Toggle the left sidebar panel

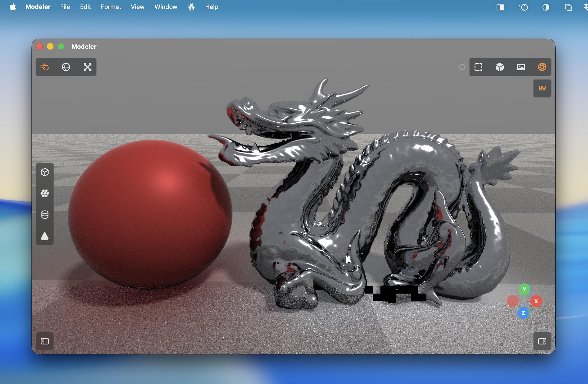click(45, 341)
